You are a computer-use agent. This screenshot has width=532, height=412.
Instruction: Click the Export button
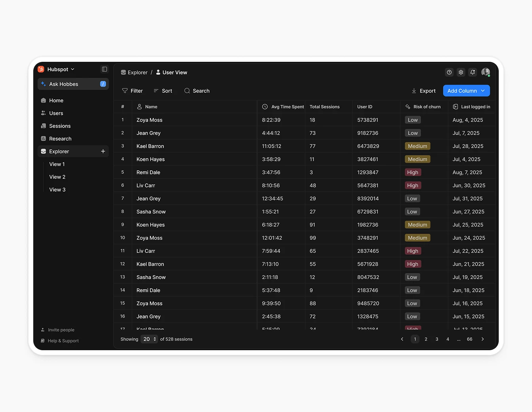(424, 91)
